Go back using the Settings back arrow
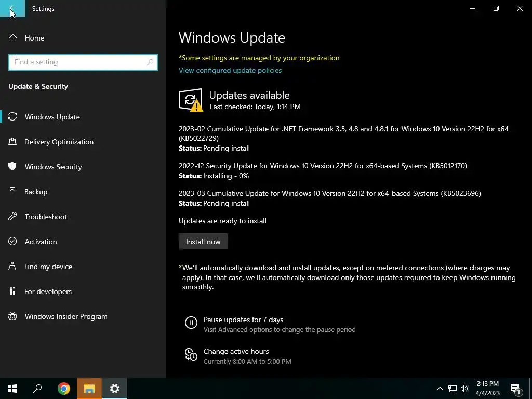 click(12, 8)
